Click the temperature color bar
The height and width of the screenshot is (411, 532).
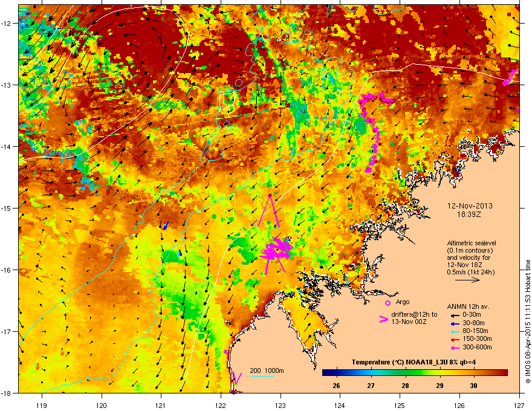point(415,373)
